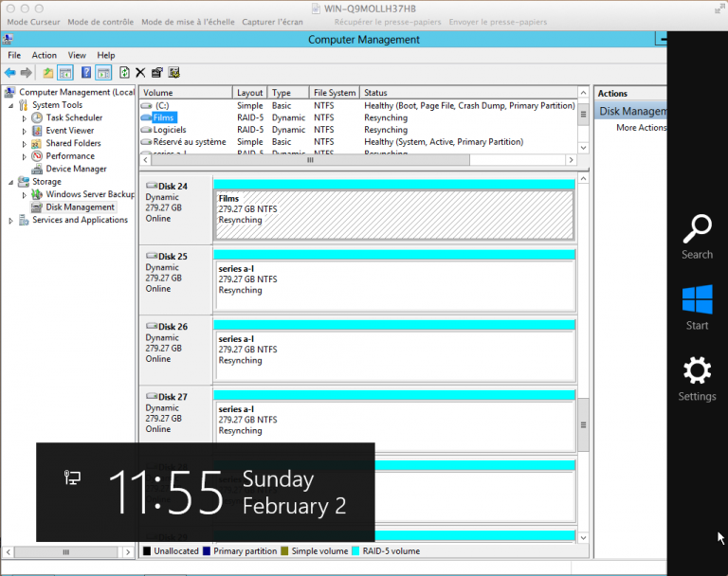Click the Event Viewer icon

[37, 131]
